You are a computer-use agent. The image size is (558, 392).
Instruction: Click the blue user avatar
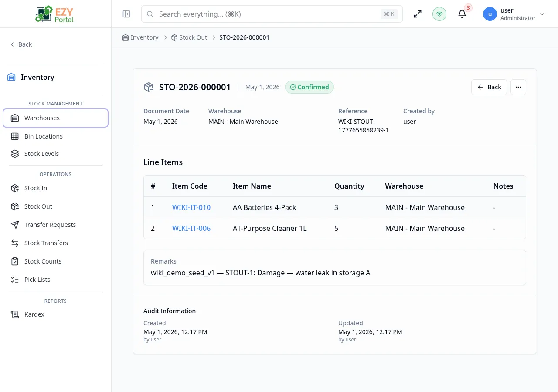[x=490, y=14]
